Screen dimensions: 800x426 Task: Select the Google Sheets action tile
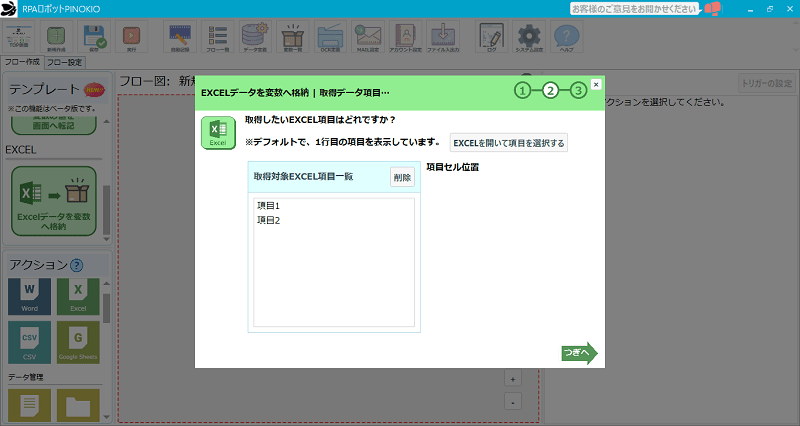tap(78, 342)
